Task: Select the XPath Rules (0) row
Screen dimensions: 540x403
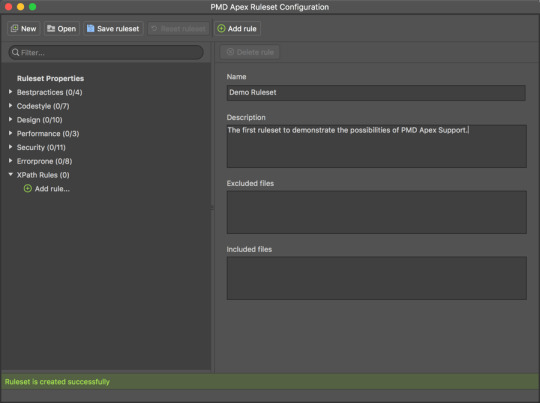Action: 43,175
